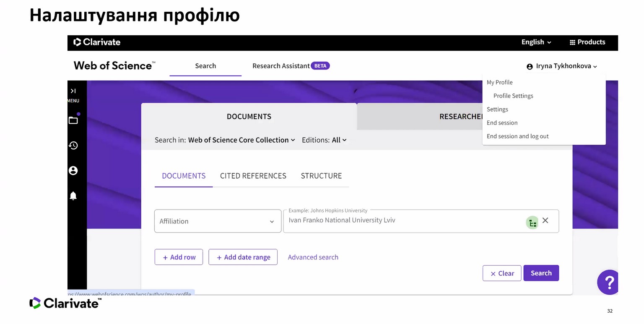Open the help question mark bubble

point(609,282)
